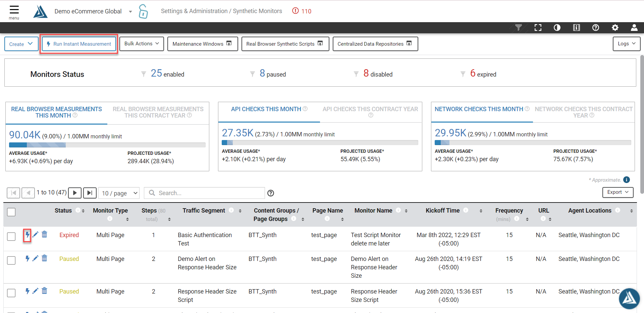Switch to Real Browser Measurements This Contract Year tab
644x313 pixels.
[158, 112]
